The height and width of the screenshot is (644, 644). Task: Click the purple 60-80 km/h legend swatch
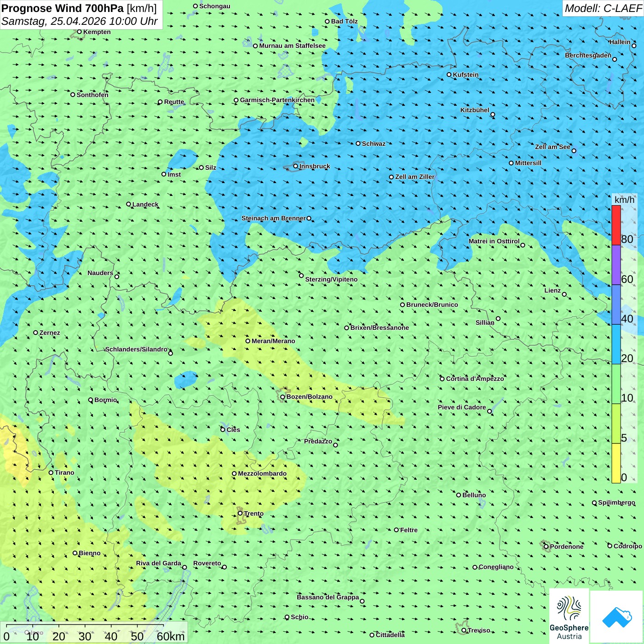616,265
